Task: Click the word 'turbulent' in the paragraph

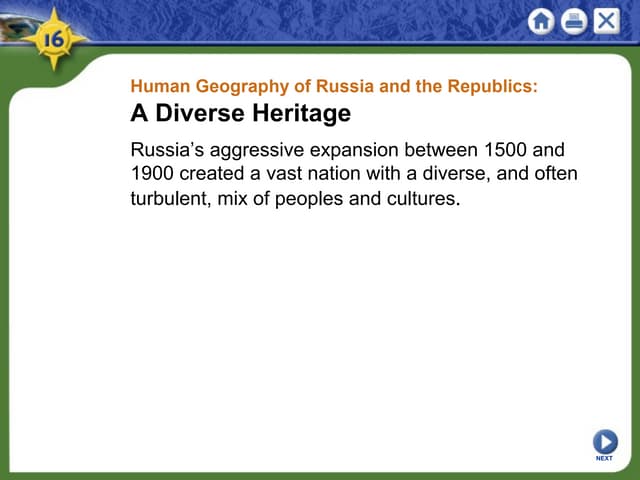Action: point(169,198)
